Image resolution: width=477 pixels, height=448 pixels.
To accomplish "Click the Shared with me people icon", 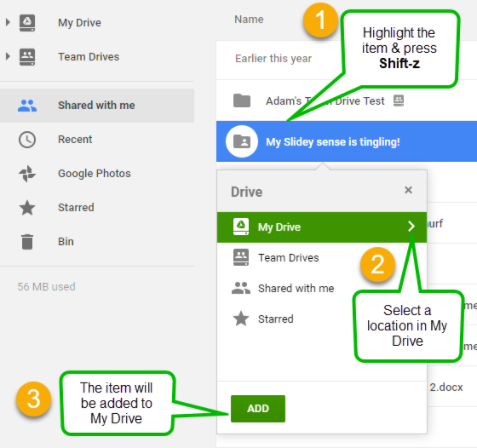I will pos(27,105).
